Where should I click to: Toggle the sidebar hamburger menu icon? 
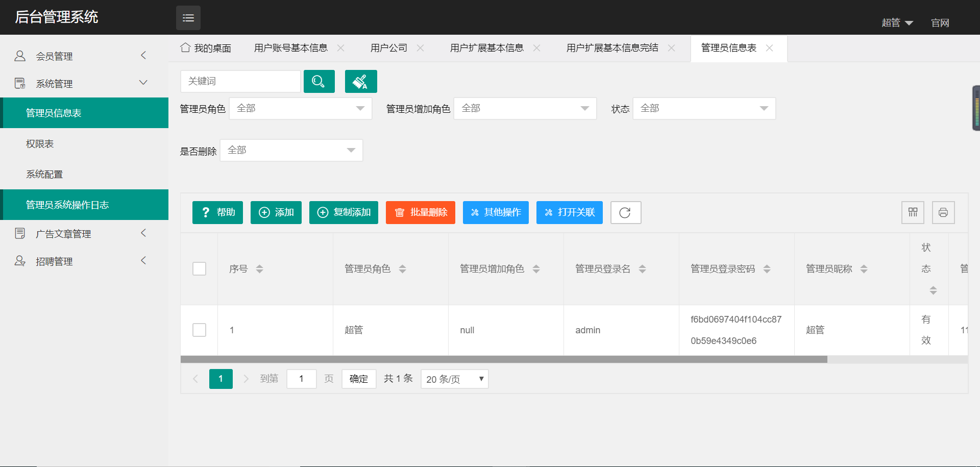point(188,17)
